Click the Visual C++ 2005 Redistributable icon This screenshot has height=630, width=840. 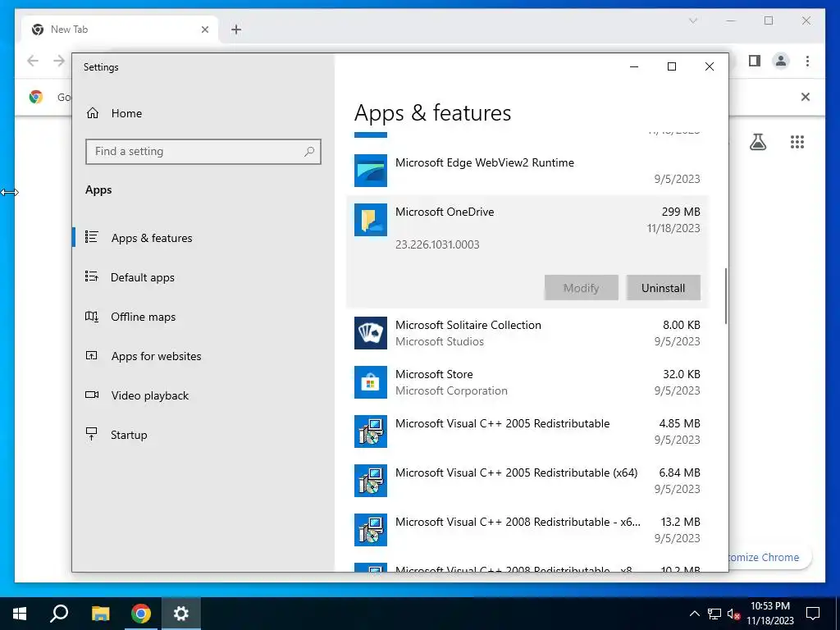click(x=370, y=431)
